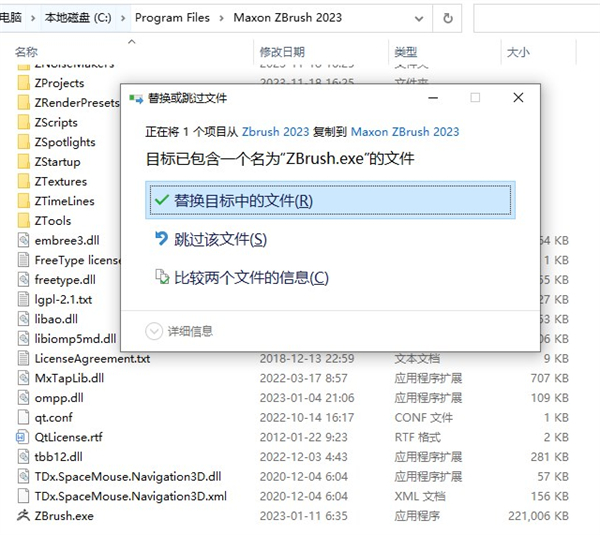Select the ZTools folder icon
Screen dimensions: 600x535
(x=23, y=221)
